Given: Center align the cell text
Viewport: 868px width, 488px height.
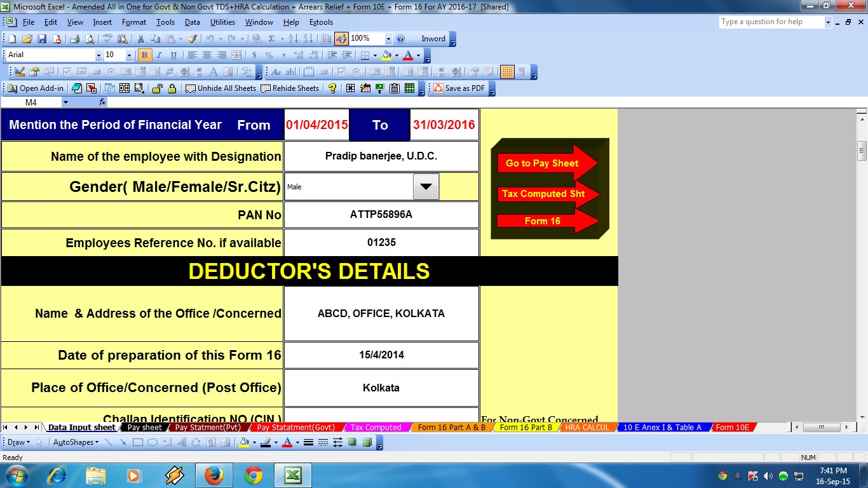Looking at the screenshot, I should [207, 55].
